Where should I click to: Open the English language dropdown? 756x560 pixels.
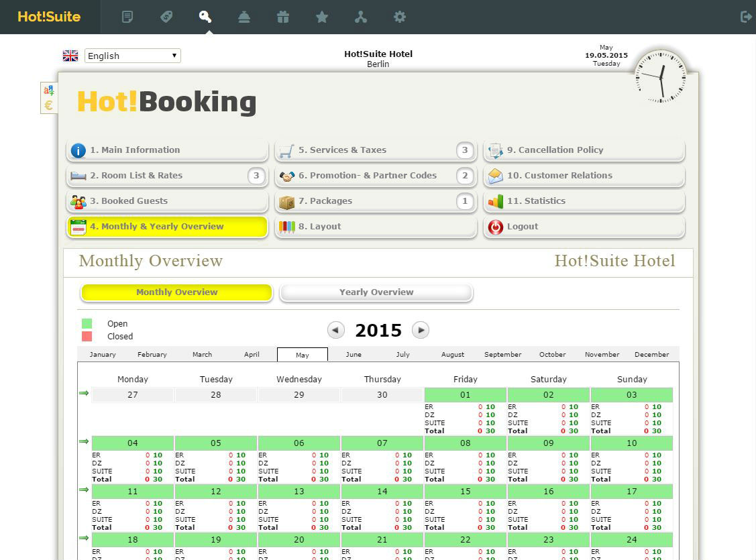coord(133,56)
